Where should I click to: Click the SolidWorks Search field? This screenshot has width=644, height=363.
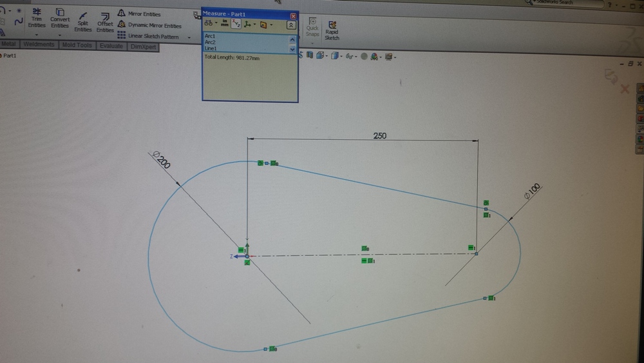(567, 3)
